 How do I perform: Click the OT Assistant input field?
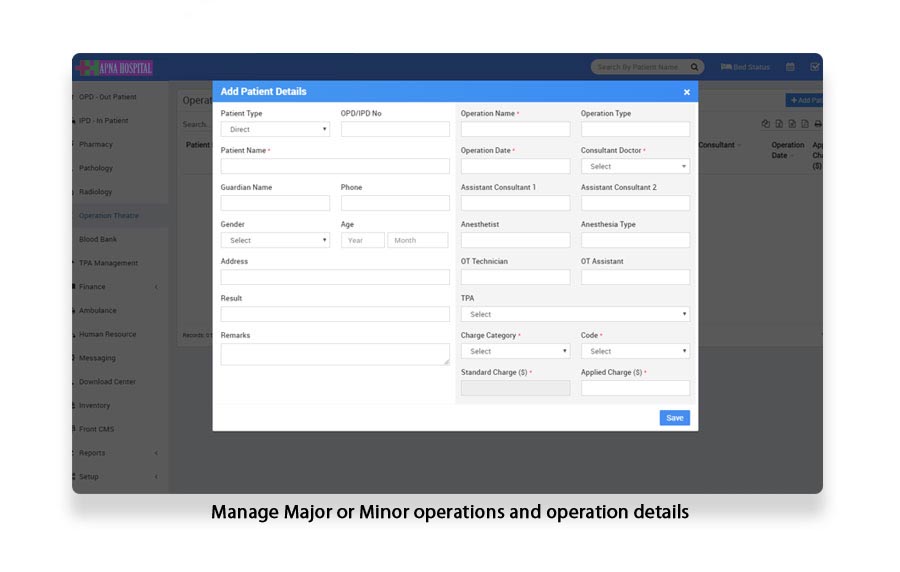point(635,277)
